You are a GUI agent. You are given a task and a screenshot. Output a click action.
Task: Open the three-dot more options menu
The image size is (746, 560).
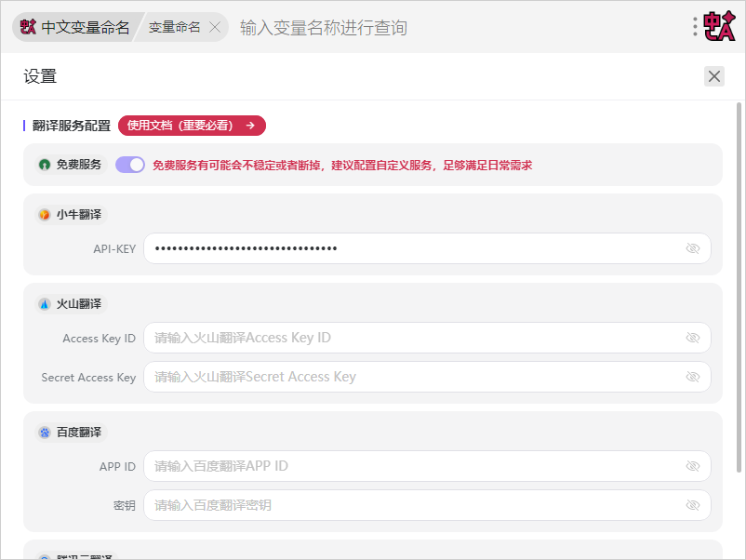[x=695, y=27]
